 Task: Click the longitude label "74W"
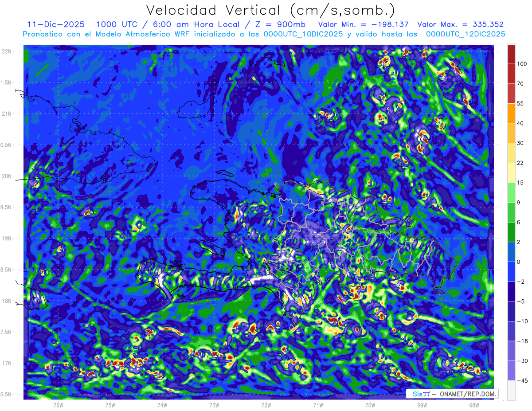click(x=162, y=405)
